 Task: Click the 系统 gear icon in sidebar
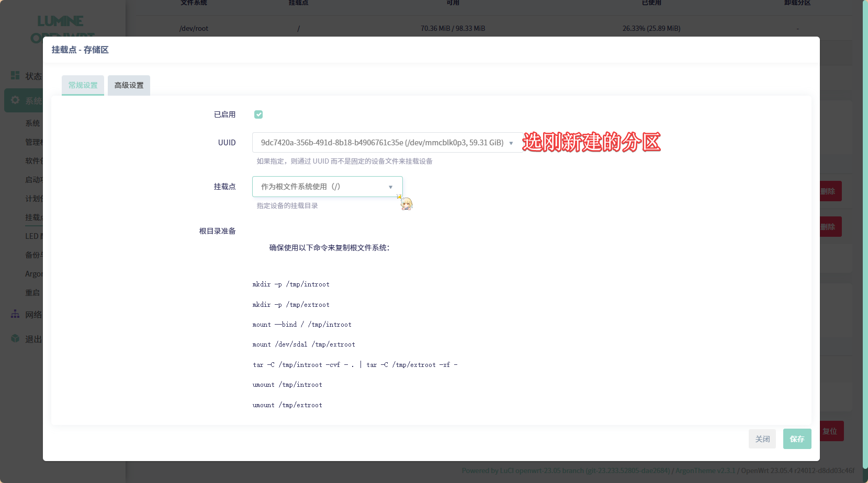pos(15,100)
